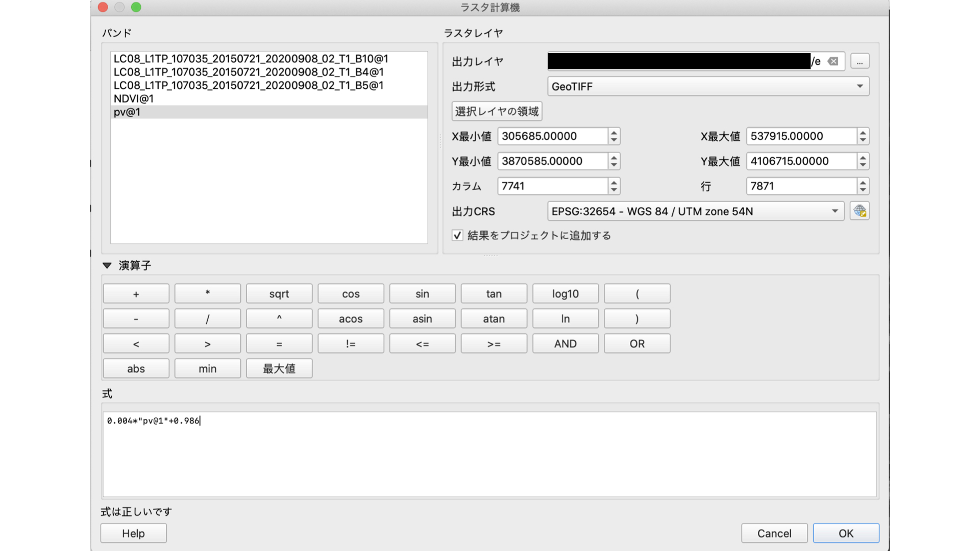Open Help for the raster calculator
Viewport: 980px width, 551px height.
click(x=133, y=533)
